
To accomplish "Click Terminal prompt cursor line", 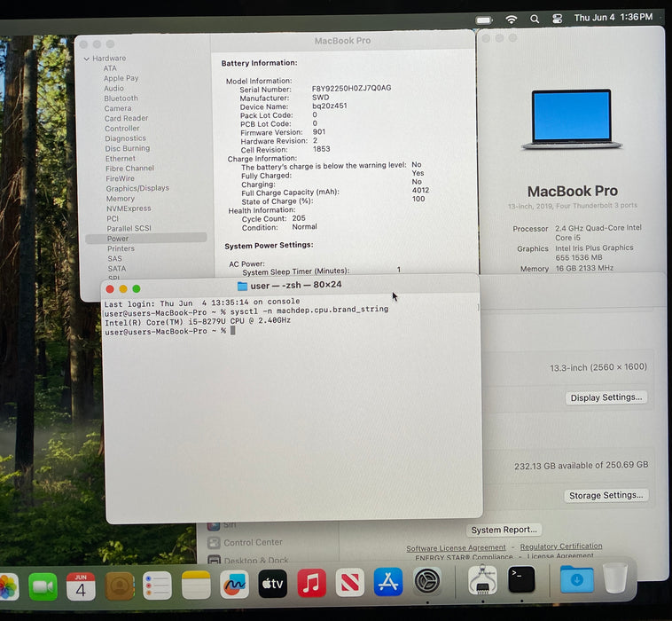I will coord(169,331).
